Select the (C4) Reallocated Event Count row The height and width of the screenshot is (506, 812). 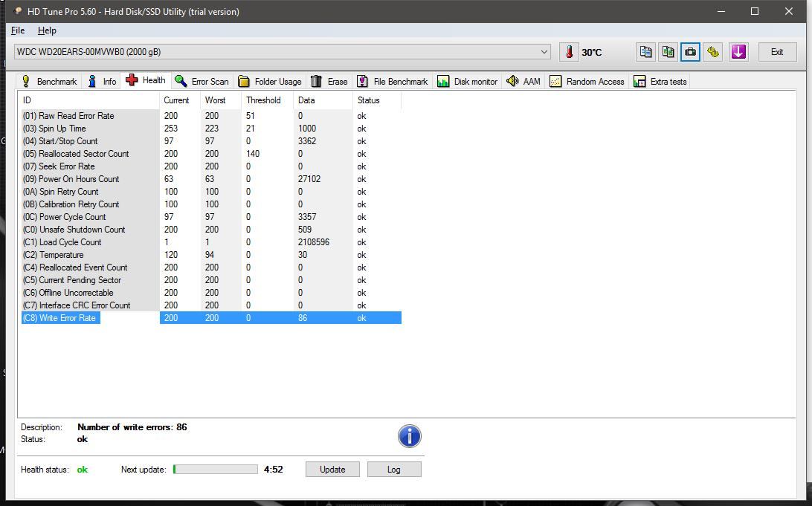211,267
